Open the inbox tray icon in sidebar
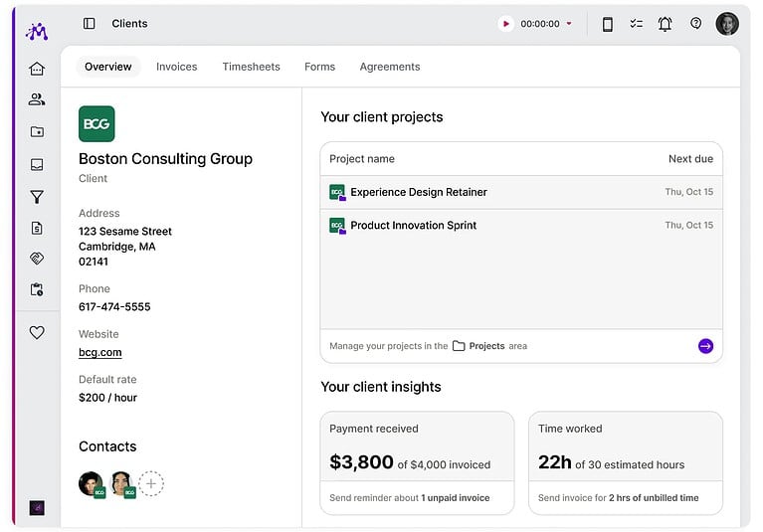Viewport: 763px width, 532px height. click(x=37, y=164)
